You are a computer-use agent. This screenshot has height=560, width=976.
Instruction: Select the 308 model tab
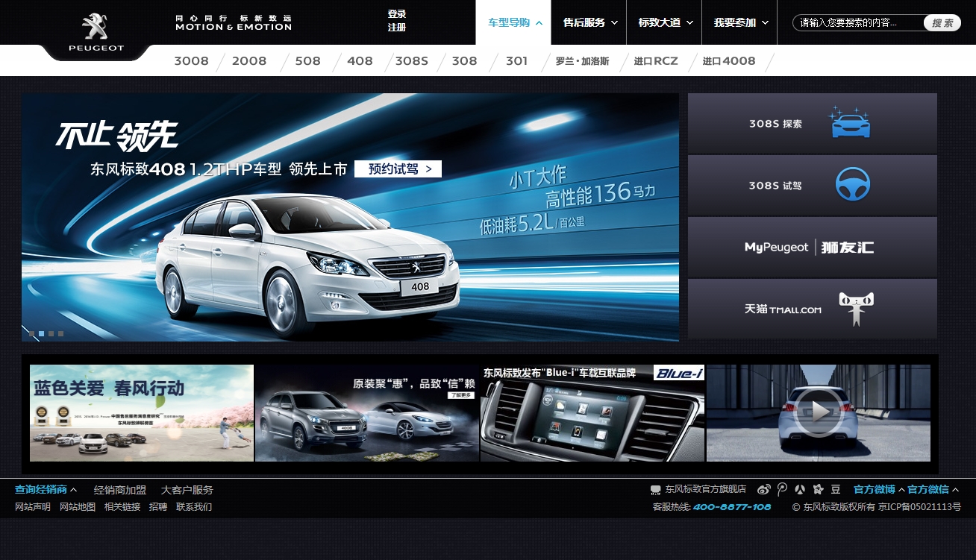464,61
